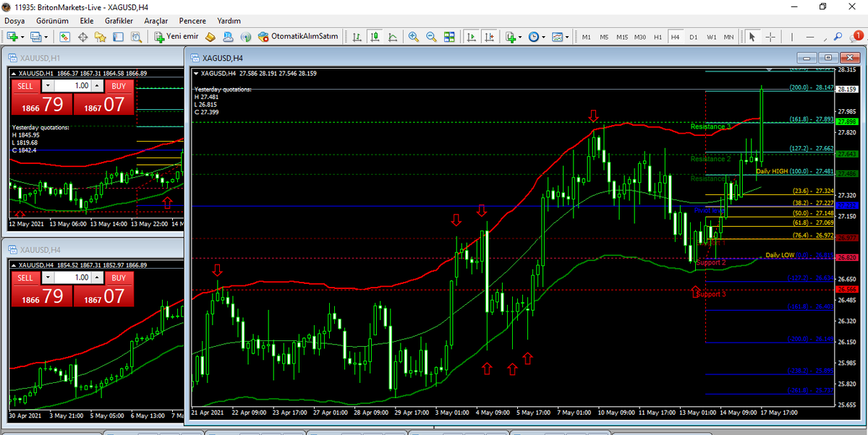Open the Profiles tool
Screen dimensions: 868x435
coord(35,36)
